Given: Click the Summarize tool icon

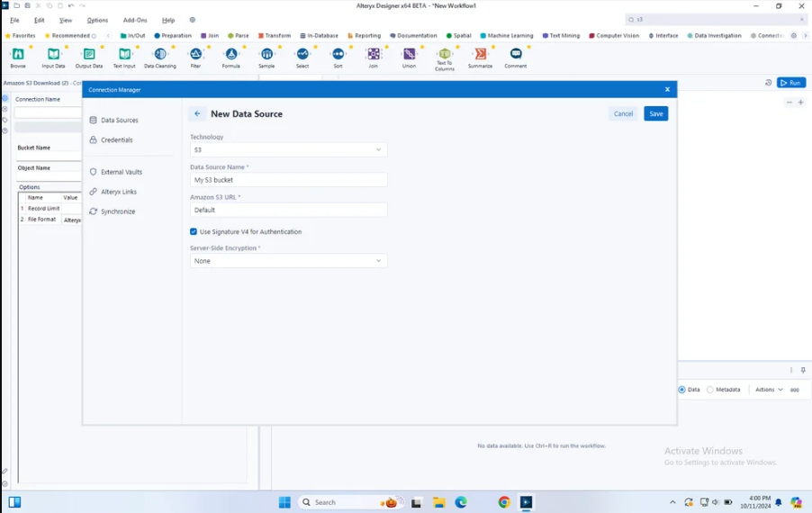Looking at the screenshot, I should [x=480, y=54].
